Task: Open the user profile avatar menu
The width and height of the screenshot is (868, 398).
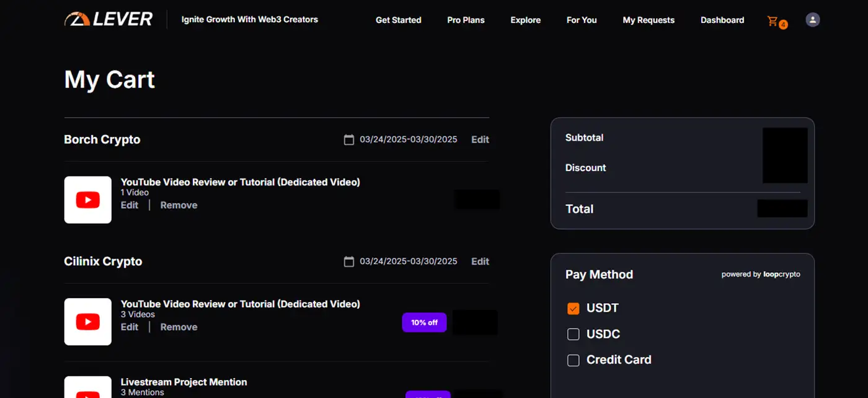Action: click(812, 20)
